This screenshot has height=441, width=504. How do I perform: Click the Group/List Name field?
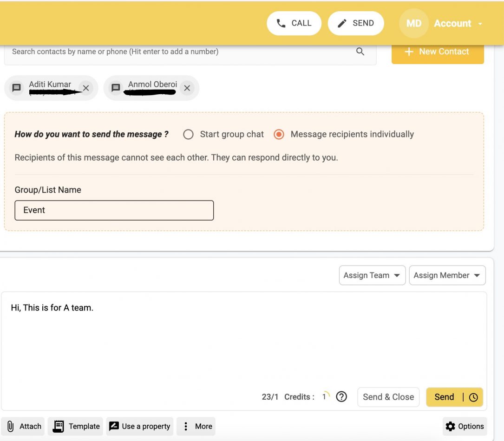click(x=114, y=210)
